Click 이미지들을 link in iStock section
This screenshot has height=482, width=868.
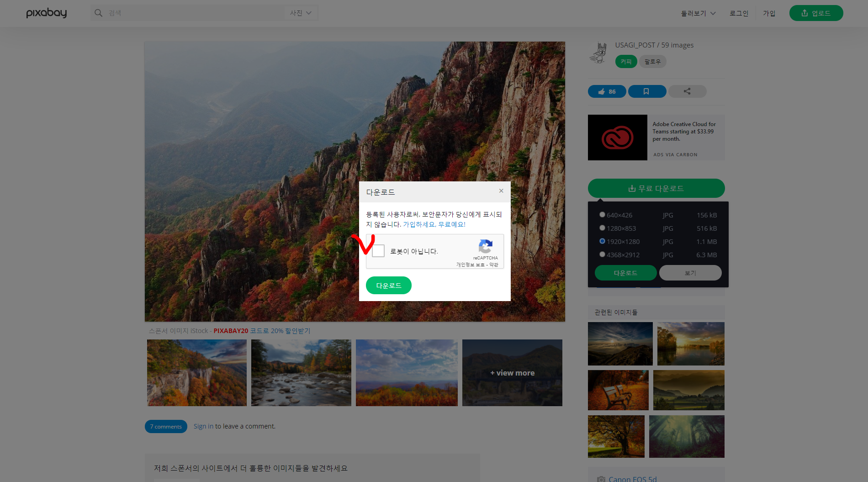291,468
